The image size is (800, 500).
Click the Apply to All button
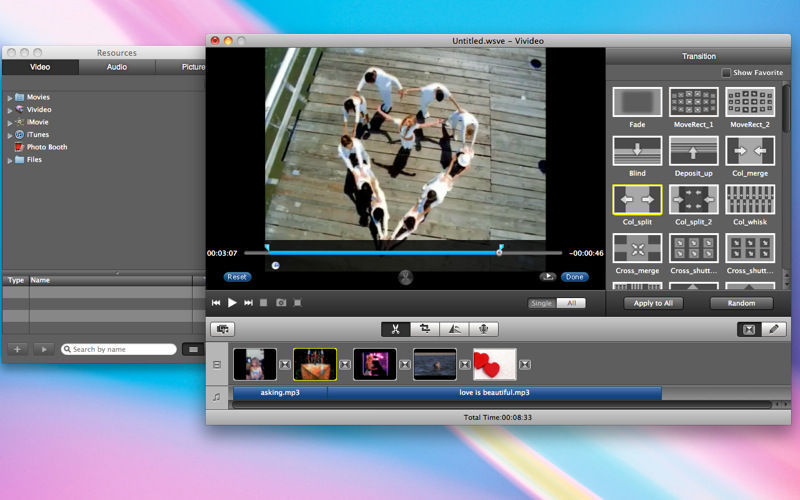653,303
